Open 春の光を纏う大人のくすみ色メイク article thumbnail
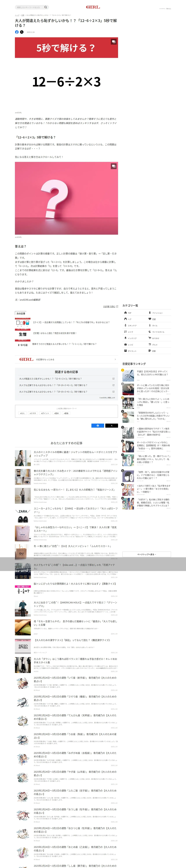Image resolution: width=186 pixels, height=868 pixels. tap(23, 477)
